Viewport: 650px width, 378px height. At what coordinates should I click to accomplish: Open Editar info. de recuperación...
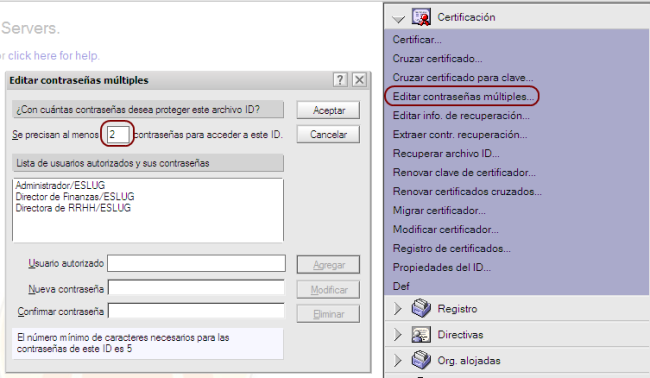[461, 116]
